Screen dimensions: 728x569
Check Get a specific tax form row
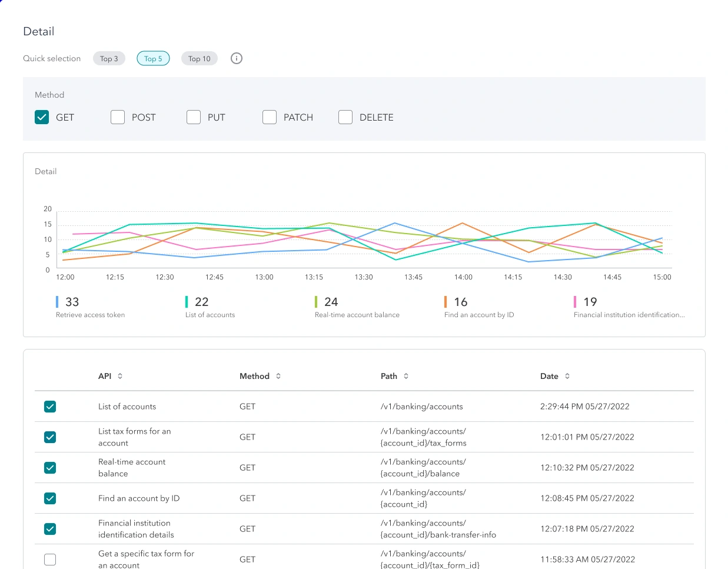(50, 560)
